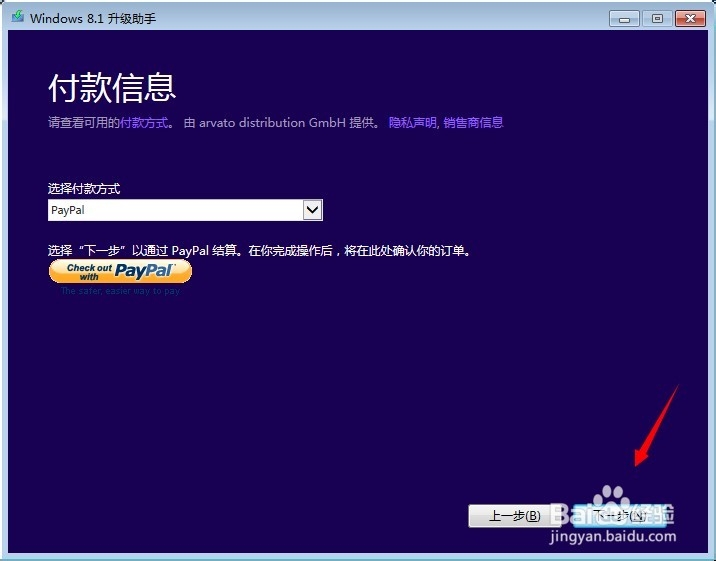Screen dimensions: 716x561
Task: Continue with 下一步(N) button
Action: [619, 516]
